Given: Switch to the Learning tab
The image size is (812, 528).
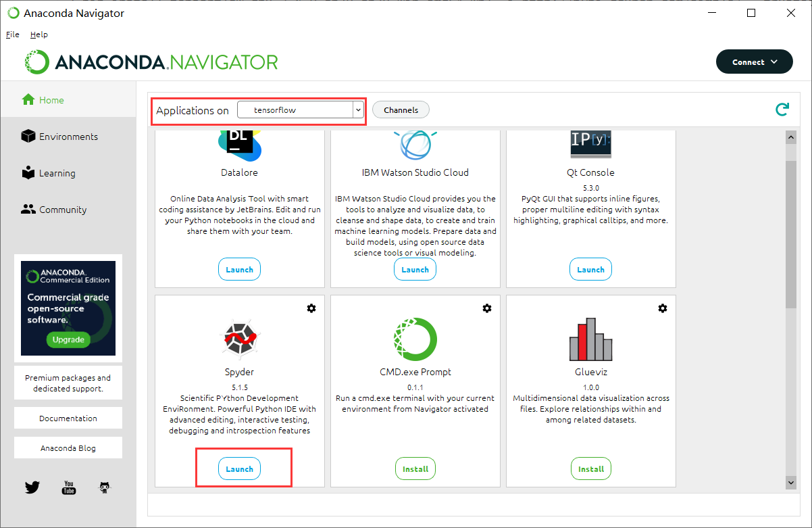Looking at the screenshot, I should (68, 173).
